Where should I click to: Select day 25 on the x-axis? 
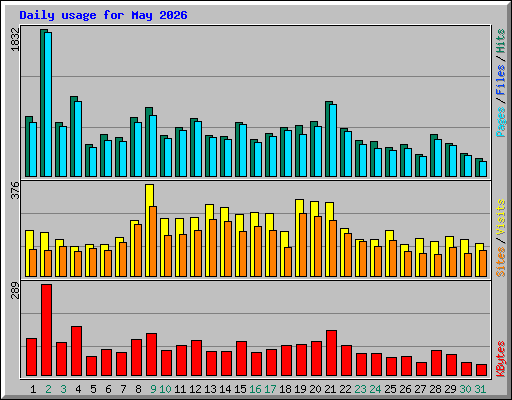pos(390,389)
